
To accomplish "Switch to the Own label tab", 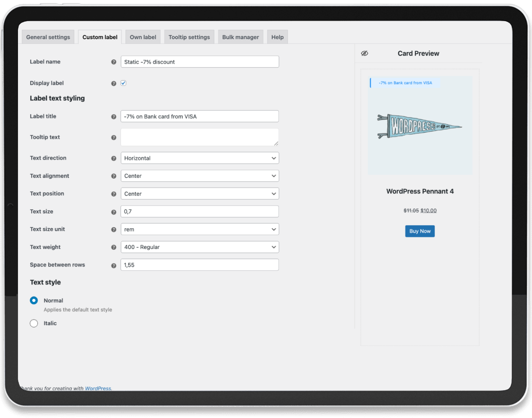I will pos(143,37).
